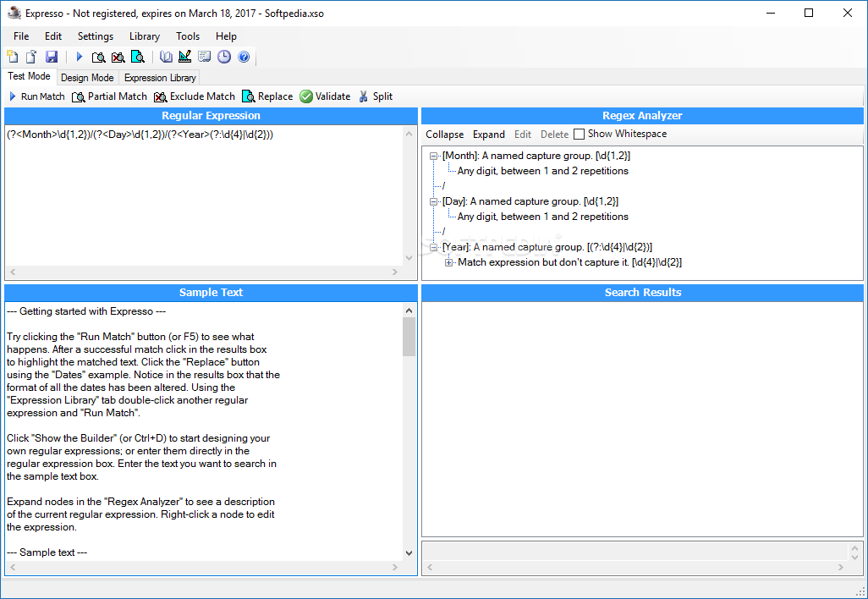Click the clock icon in the toolbar

point(223,57)
